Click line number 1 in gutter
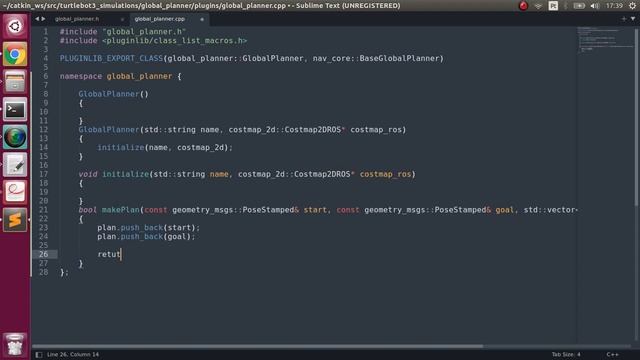This screenshot has height=360, width=640. click(x=46, y=32)
